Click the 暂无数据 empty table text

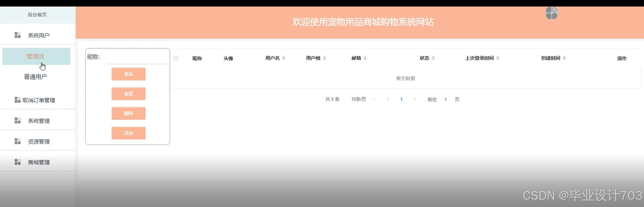click(405, 78)
